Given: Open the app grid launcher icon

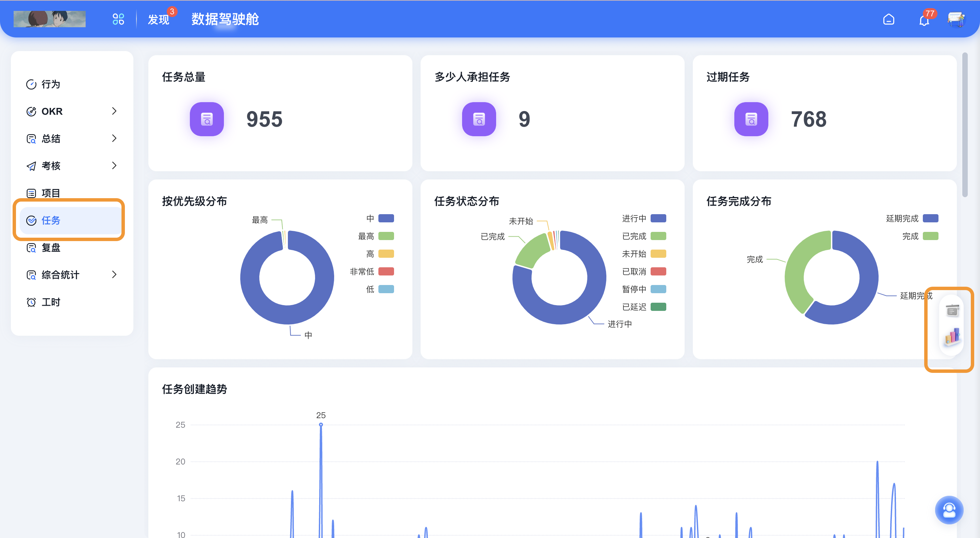Looking at the screenshot, I should tap(118, 19).
